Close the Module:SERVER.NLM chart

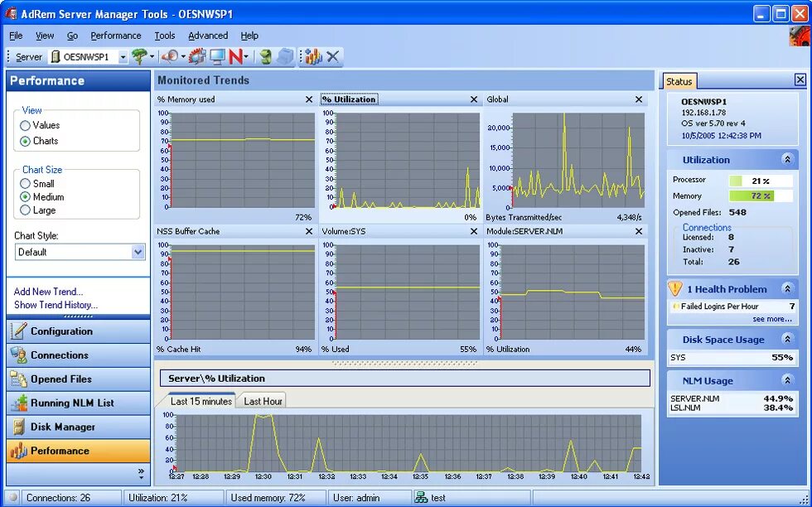639,231
